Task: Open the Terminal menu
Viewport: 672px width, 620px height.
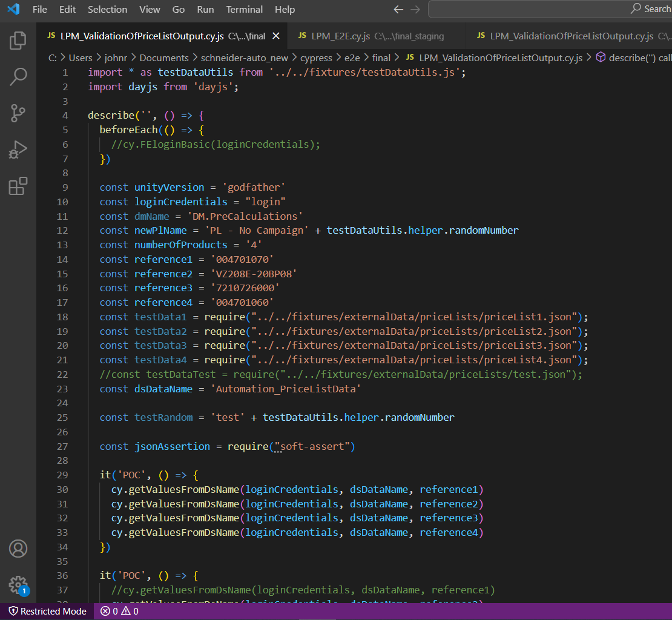Action: [244, 10]
